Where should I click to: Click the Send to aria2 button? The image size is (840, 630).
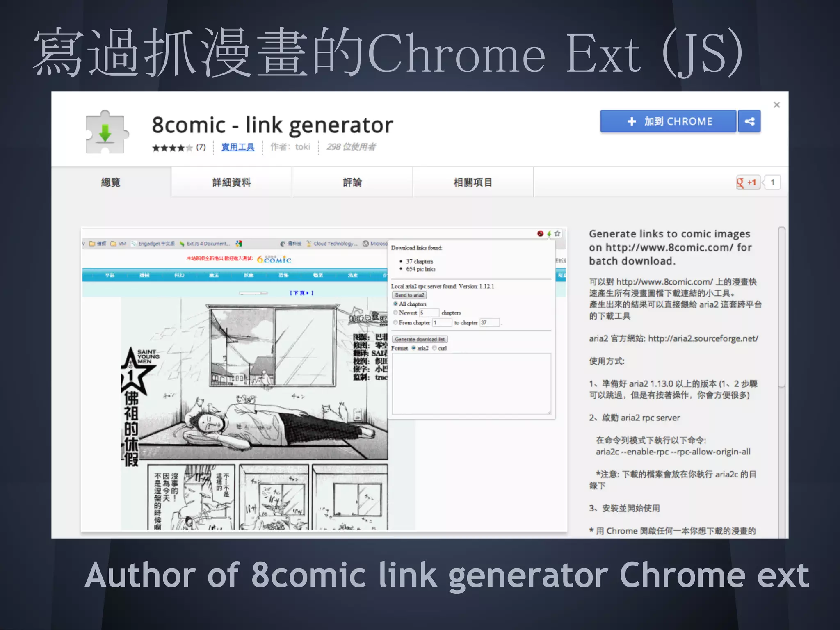point(409,295)
